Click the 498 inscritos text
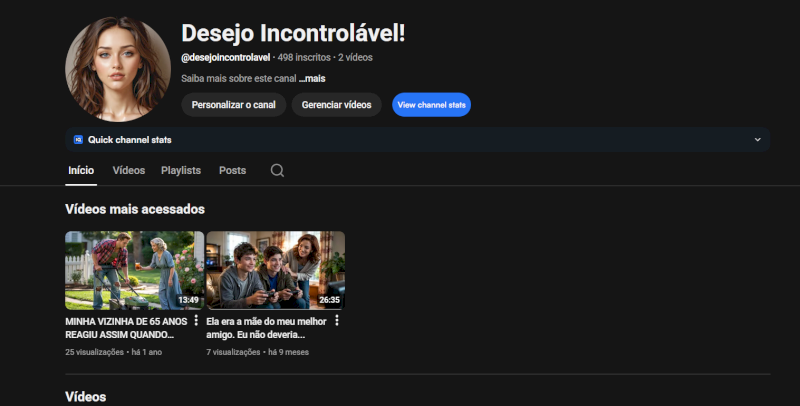Screen dimensions: 800x406 [304, 58]
